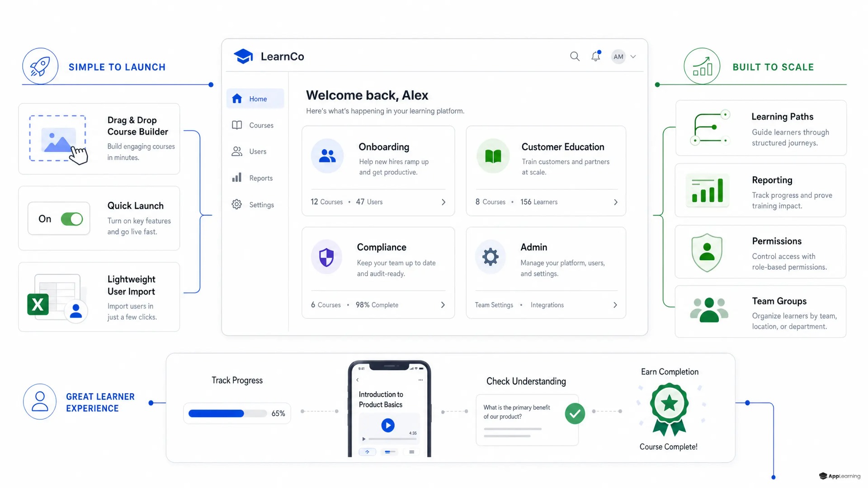Open Courses in sidebar
The width and height of the screenshot is (868, 488).
click(253, 125)
